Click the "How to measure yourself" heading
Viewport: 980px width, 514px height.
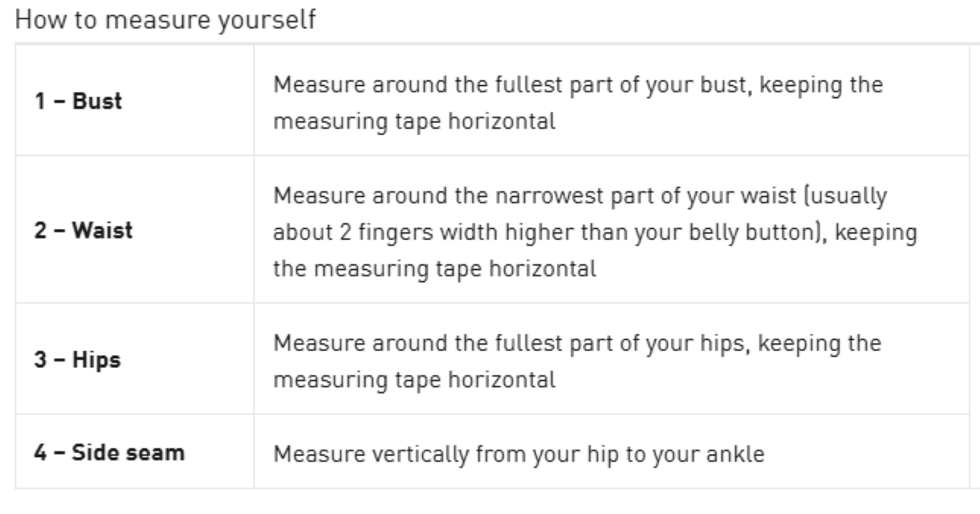point(166,18)
